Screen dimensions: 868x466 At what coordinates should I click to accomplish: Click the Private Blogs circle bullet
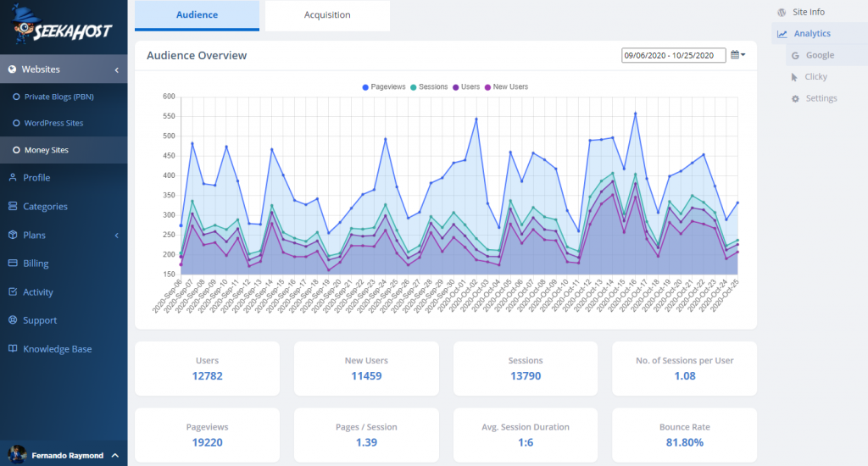[16, 97]
